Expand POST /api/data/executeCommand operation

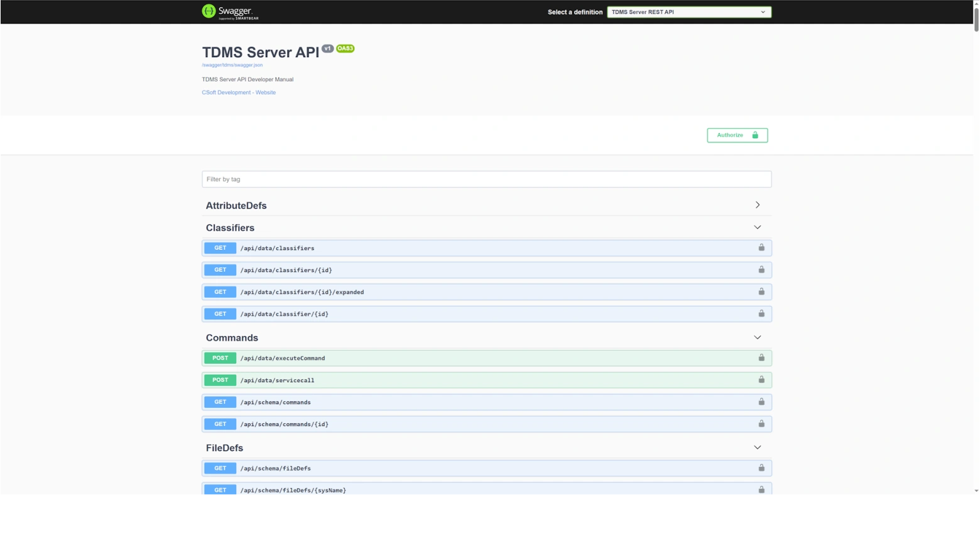(486, 358)
